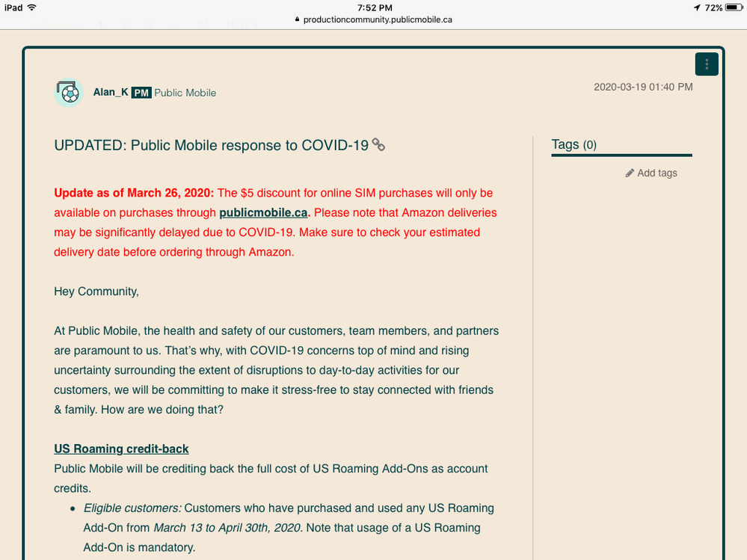The image size is (747, 560).
Task: Tap the 72% battery percentage text
Action: 713,7
